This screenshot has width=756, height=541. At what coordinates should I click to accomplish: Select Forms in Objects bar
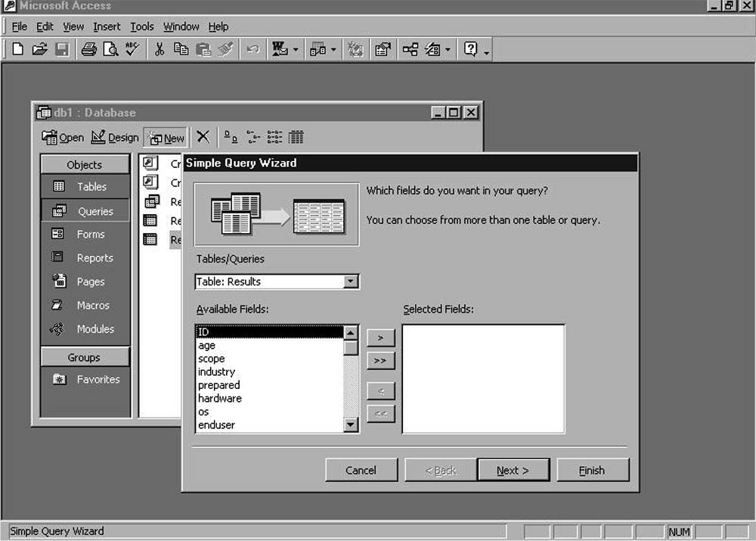(85, 234)
